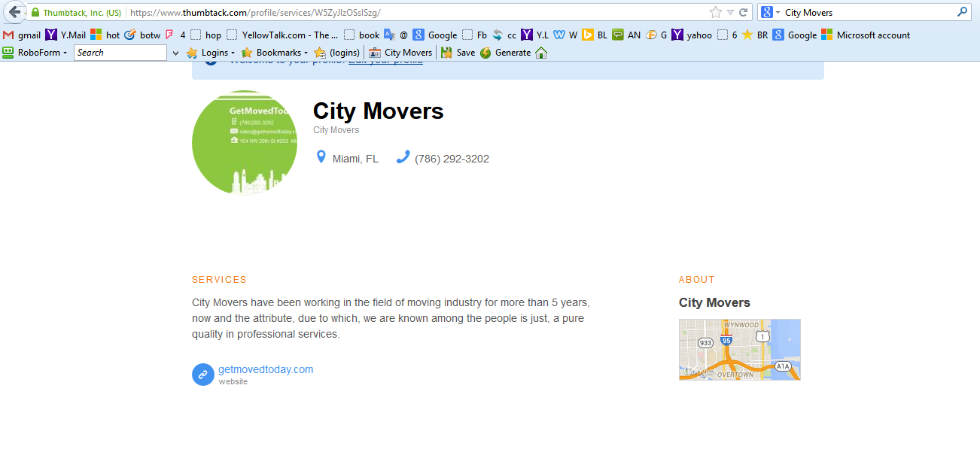The height and width of the screenshot is (452, 980).
Task: Open the 'hop' bookmark
Action: pos(205,35)
